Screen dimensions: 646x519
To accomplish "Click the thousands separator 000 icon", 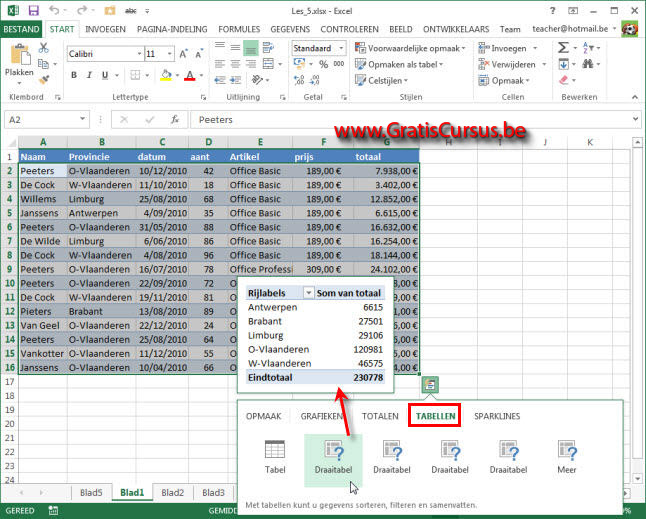I will (339, 64).
